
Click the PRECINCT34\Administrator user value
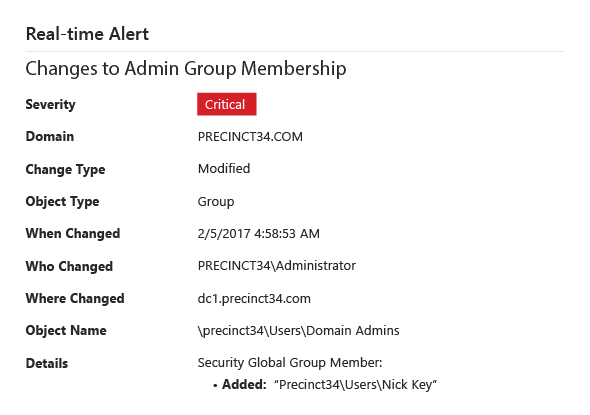tap(277, 266)
